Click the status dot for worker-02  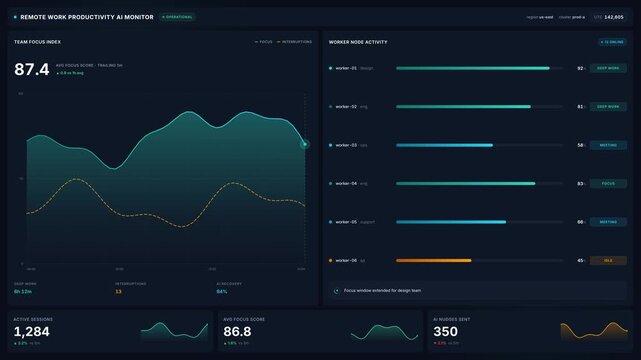330,107
